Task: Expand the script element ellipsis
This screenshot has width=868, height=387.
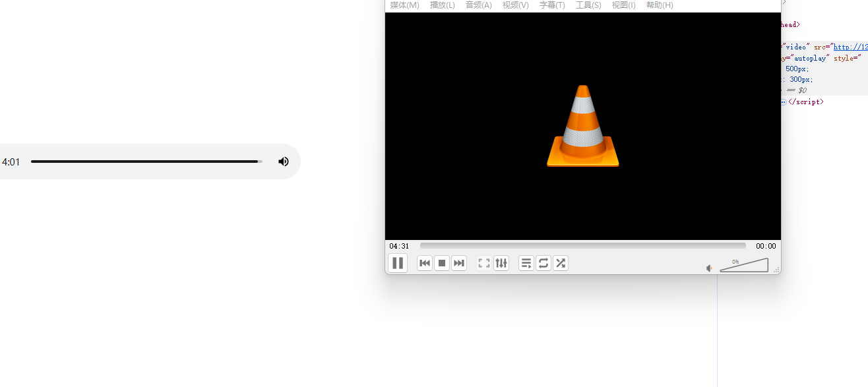Action: (x=784, y=102)
